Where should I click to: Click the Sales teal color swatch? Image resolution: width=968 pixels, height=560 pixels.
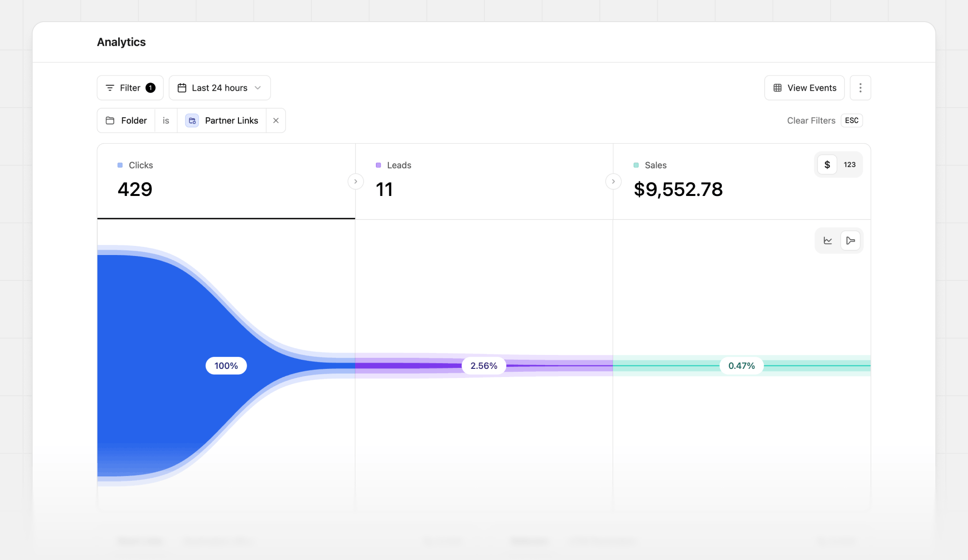coord(636,165)
